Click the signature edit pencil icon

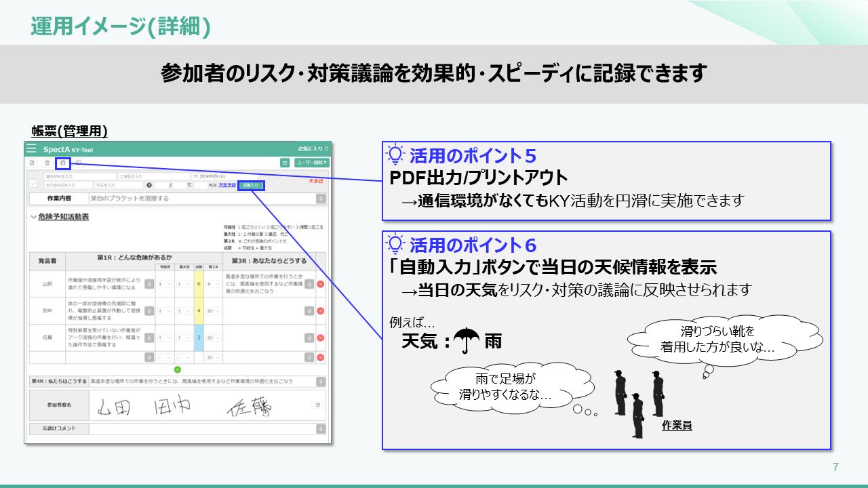coord(316,405)
